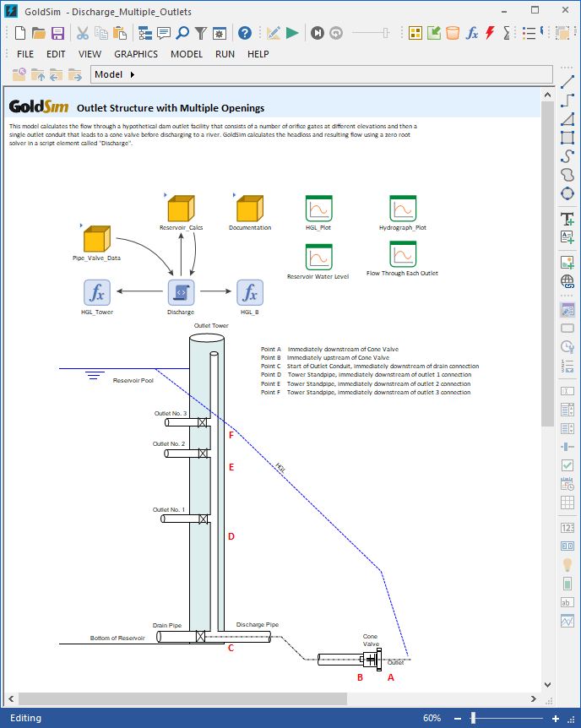Adjust the zoom level slider handle

(473, 718)
